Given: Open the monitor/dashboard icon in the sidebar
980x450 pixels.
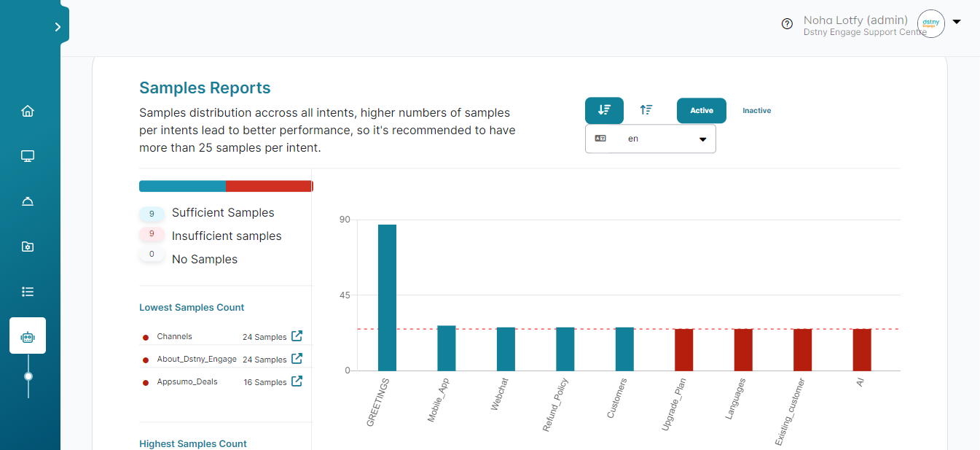Looking at the screenshot, I should point(28,155).
